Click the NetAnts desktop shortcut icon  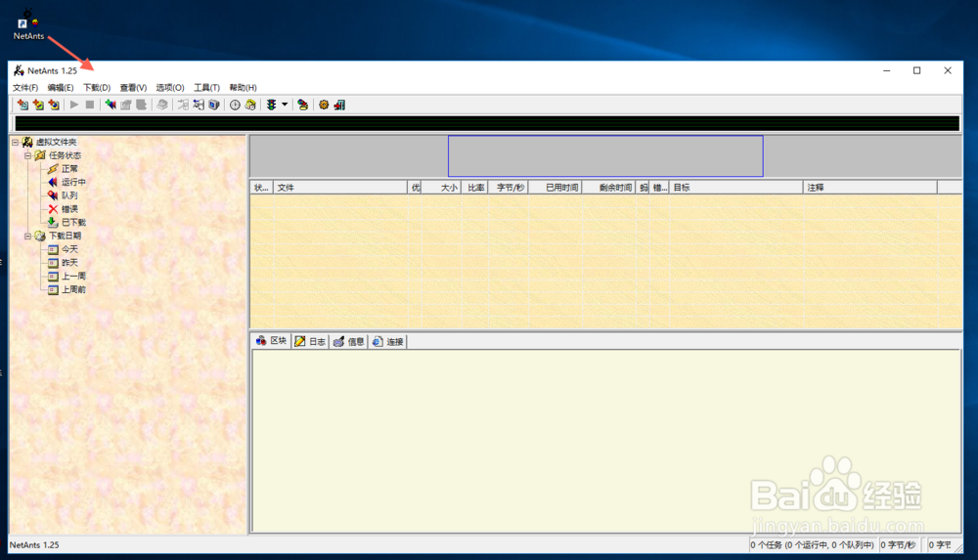pyautogui.click(x=28, y=25)
